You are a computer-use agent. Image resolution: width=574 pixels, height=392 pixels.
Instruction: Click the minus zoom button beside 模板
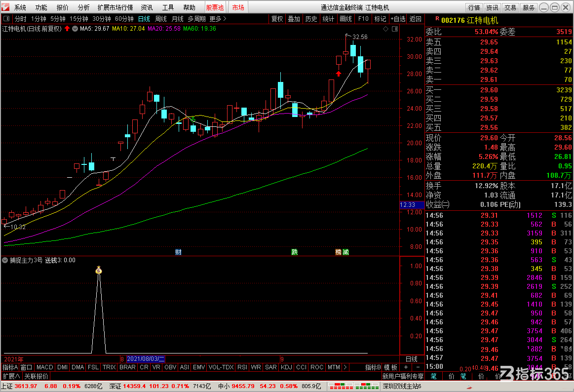418,367
